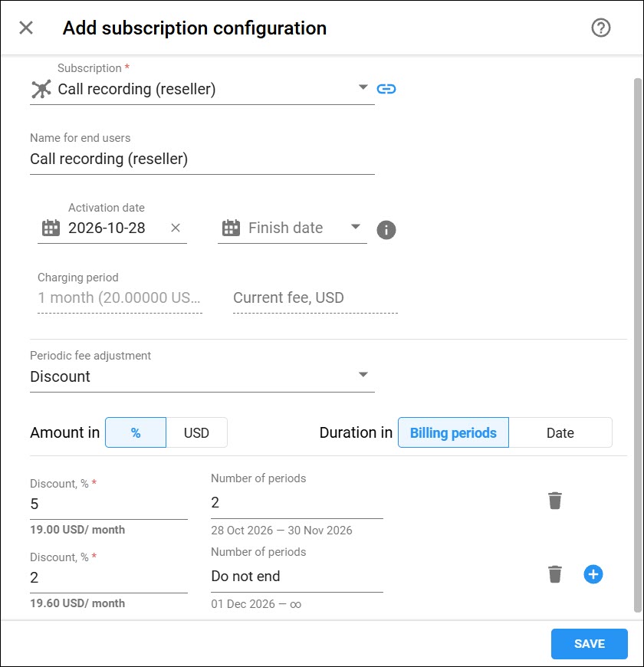Click the subscription link chain icon
Viewport: 644px width, 667px height.
(386, 89)
